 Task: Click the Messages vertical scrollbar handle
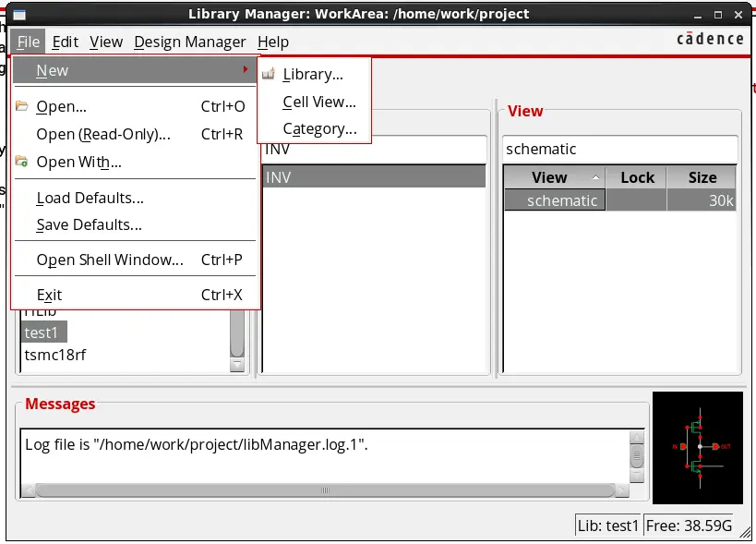point(637,456)
